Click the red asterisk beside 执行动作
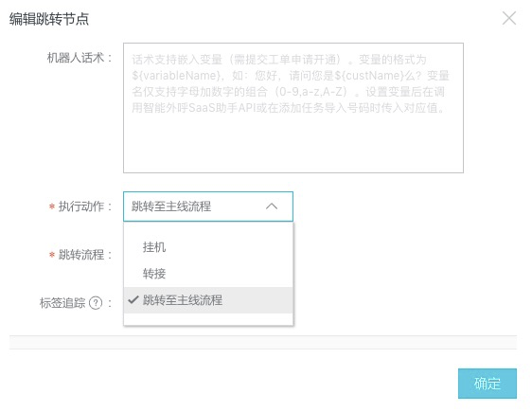This screenshot has height=412, width=532. click(52, 206)
